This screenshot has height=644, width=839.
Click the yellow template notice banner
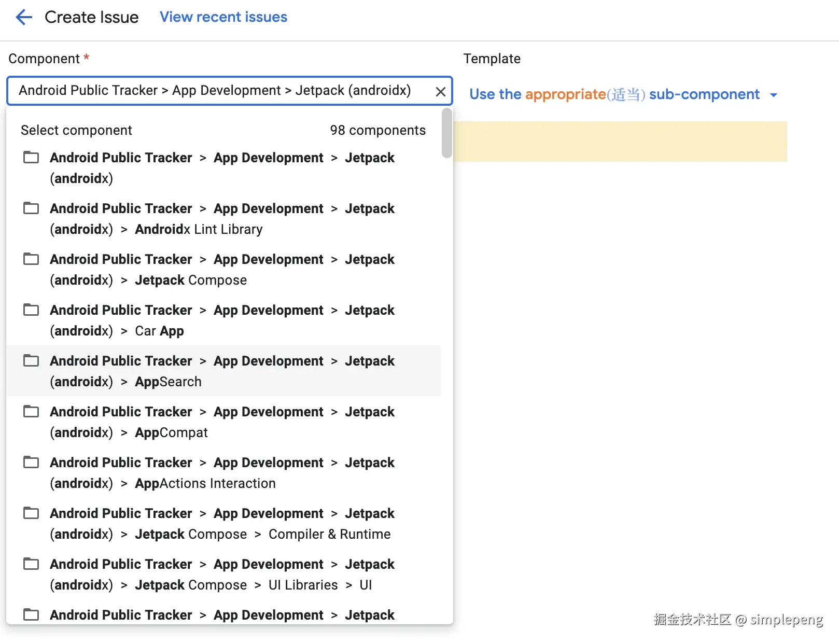pyautogui.click(x=620, y=142)
